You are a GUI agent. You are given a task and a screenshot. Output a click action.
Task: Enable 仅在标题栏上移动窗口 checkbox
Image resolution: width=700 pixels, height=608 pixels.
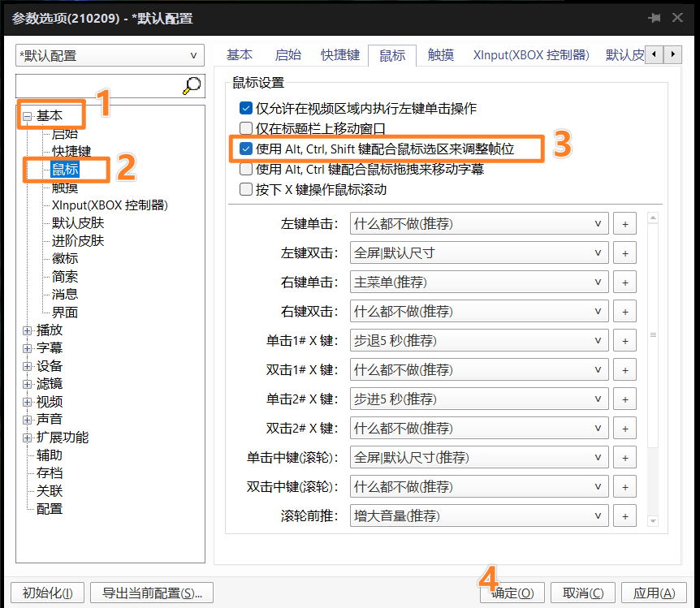pyautogui.click(x=246, y=128)
